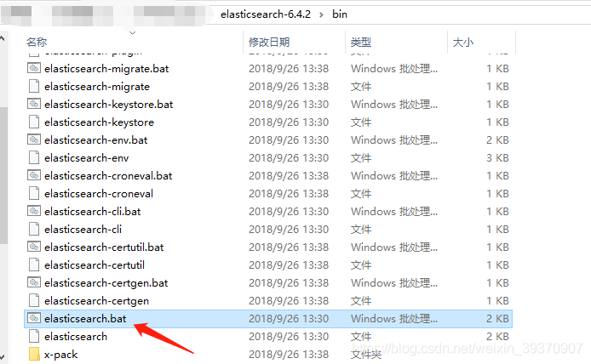The width and height of the screenshot is (591, 364).
Task: Click elasticsearch-keystore blank file icon
Action: coord(34,122)
